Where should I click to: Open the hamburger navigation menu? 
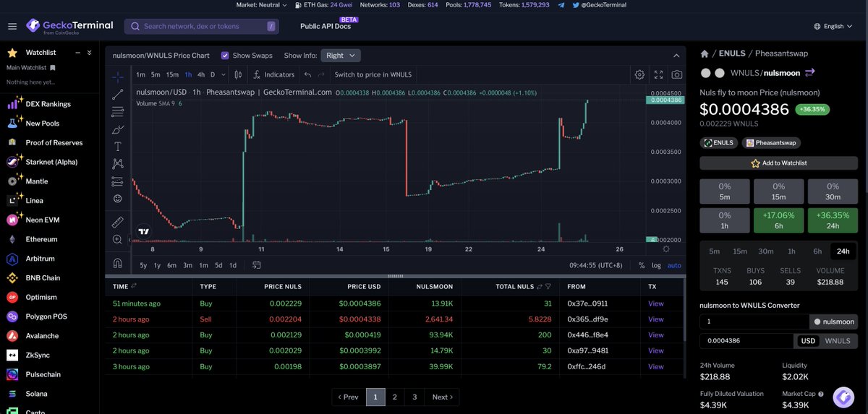click(12, 27)
